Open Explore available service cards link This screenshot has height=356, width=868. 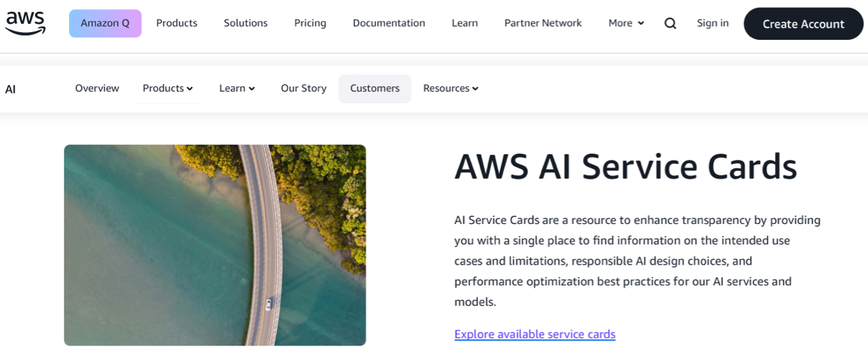[535, 334]
